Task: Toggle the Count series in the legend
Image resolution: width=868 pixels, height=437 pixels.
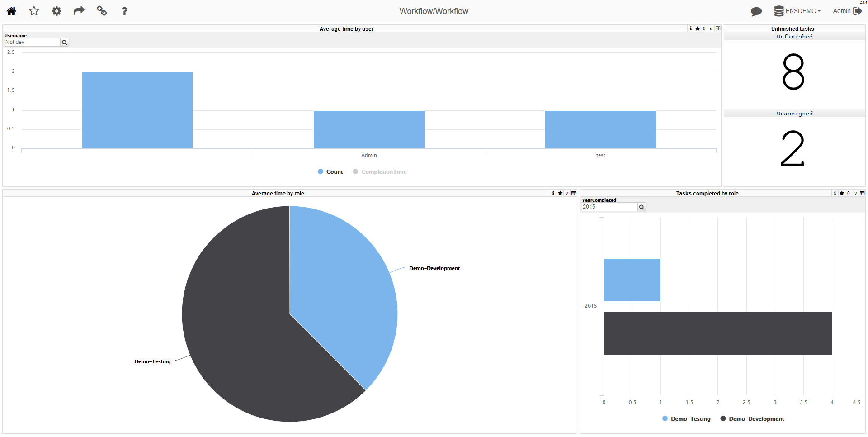Action: (x=330, y=171)
